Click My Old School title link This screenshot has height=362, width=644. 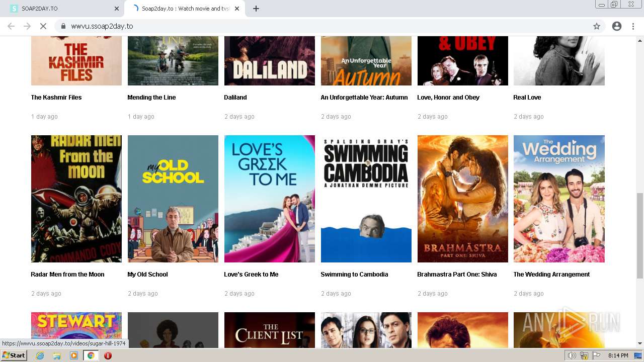[147, 275]
